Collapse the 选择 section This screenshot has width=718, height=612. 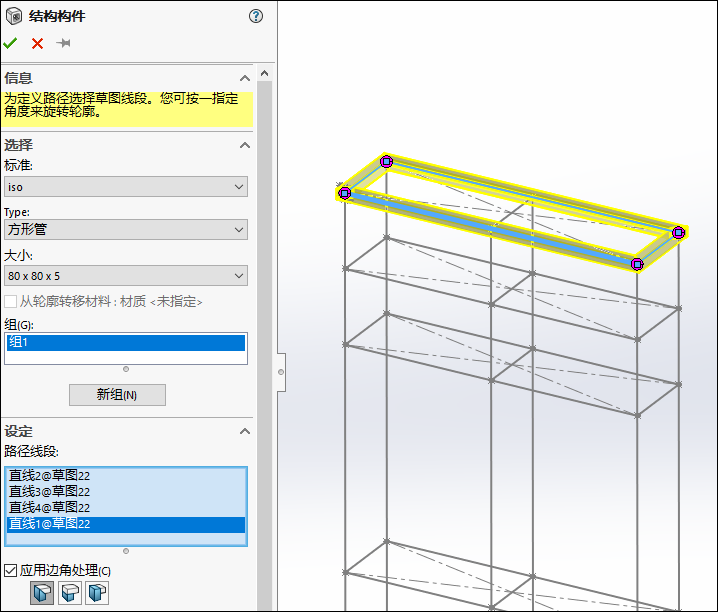pos(245,145)
